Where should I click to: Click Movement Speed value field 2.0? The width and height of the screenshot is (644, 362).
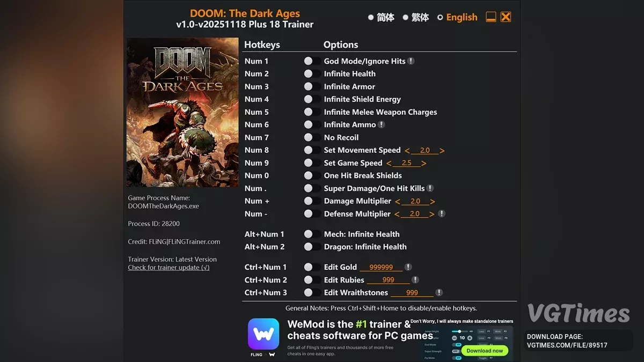(425, 151)
